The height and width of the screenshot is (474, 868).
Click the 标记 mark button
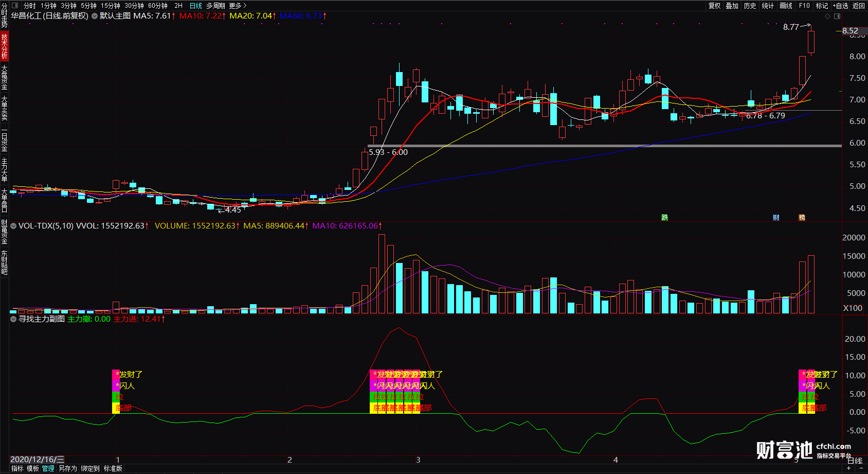(x=822, y=6)
